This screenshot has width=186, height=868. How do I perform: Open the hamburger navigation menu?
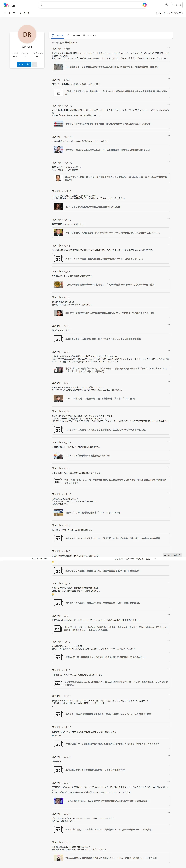click(5, 13)
